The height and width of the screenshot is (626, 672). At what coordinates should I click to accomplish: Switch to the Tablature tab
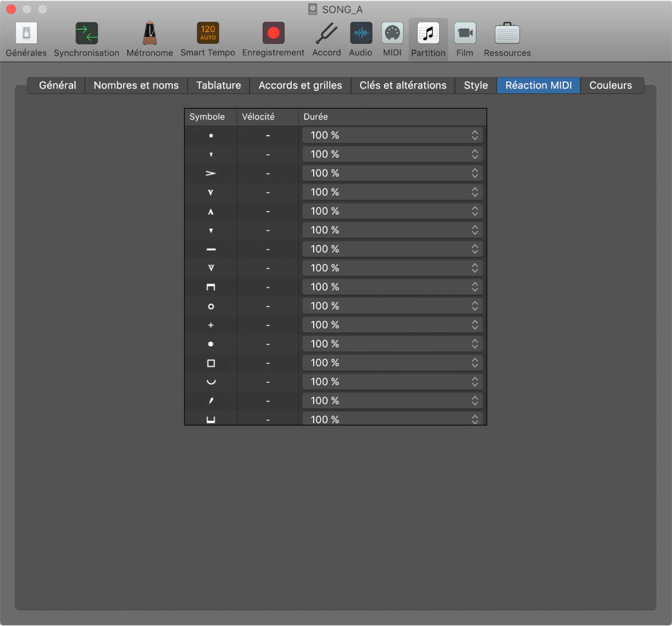pyautogui.click(x=218, y=85)
